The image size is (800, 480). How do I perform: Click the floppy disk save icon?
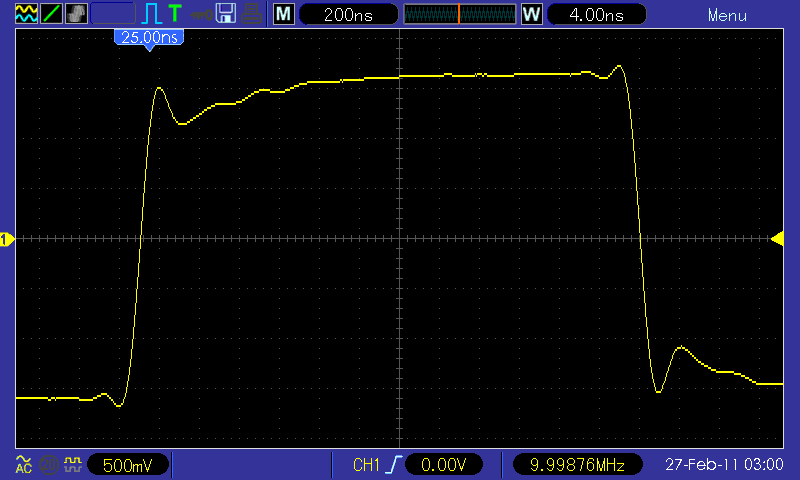[226, 13]
